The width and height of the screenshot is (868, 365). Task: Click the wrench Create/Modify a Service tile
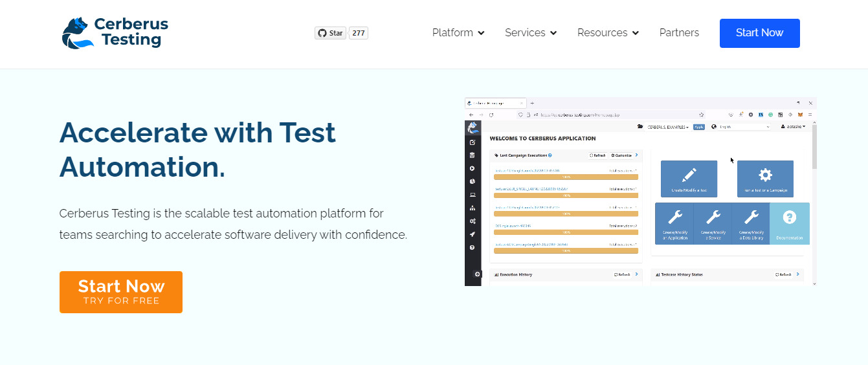point(713,223)
